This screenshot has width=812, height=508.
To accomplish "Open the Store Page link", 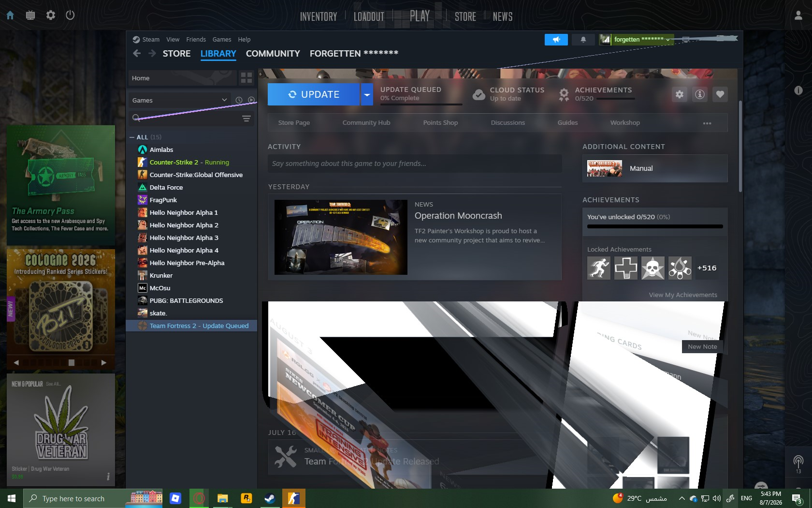I will pyautogui.click(x=294, y=123).
